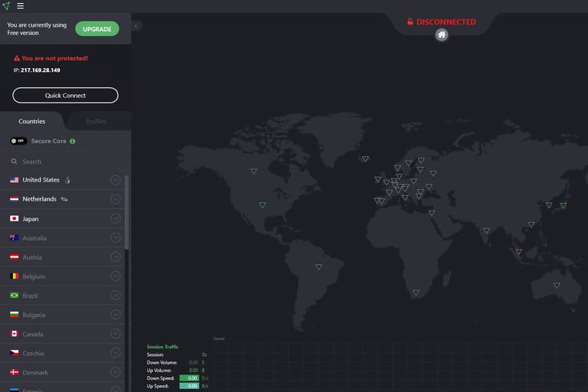Expand the Australia server list
The image size is (588, 392).
tap(116, 237)
